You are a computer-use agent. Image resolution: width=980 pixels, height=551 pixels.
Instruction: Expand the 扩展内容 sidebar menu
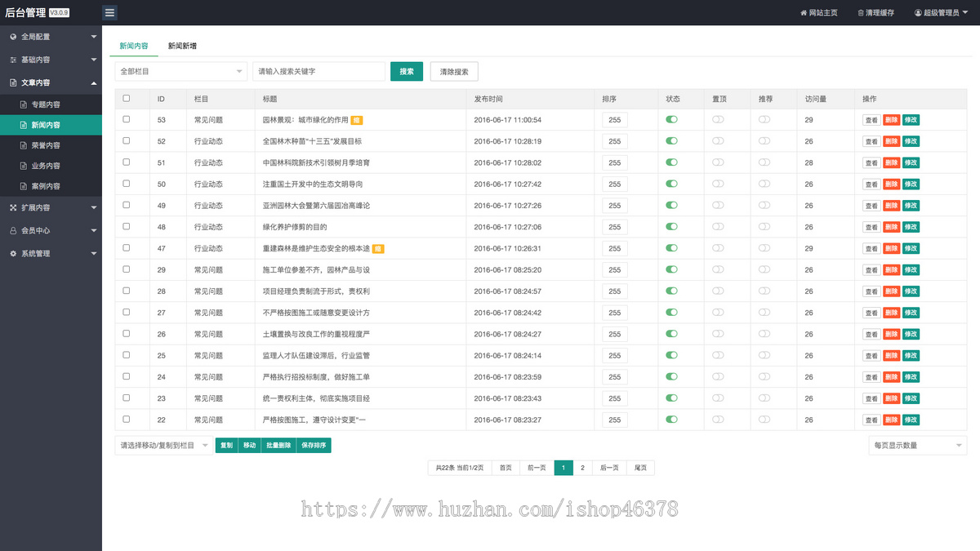[51, 207]
